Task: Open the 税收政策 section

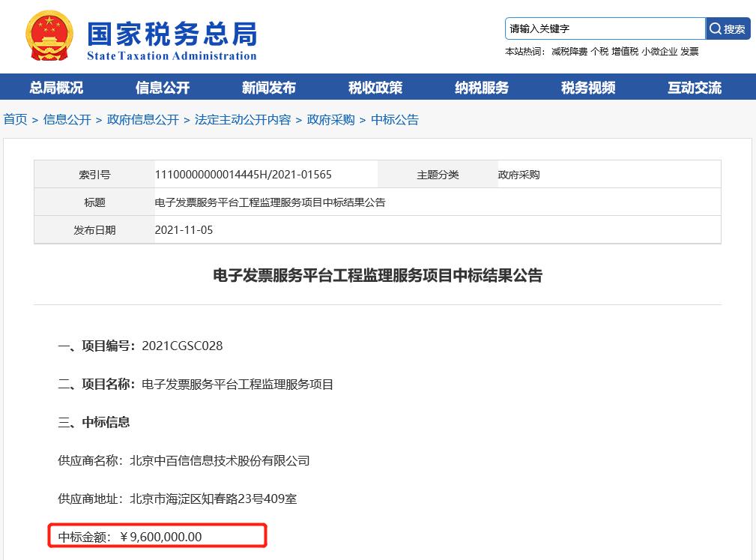Action: 375,87
